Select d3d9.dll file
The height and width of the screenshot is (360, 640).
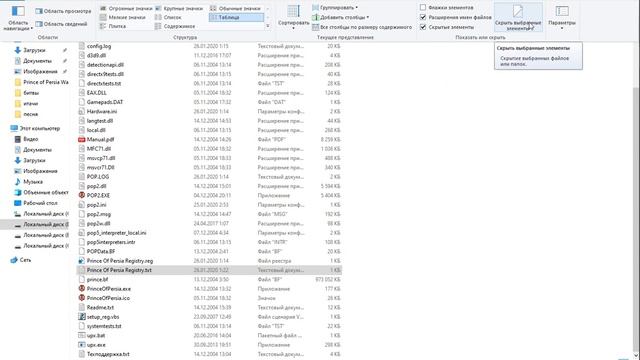click(x=96, y=56)
